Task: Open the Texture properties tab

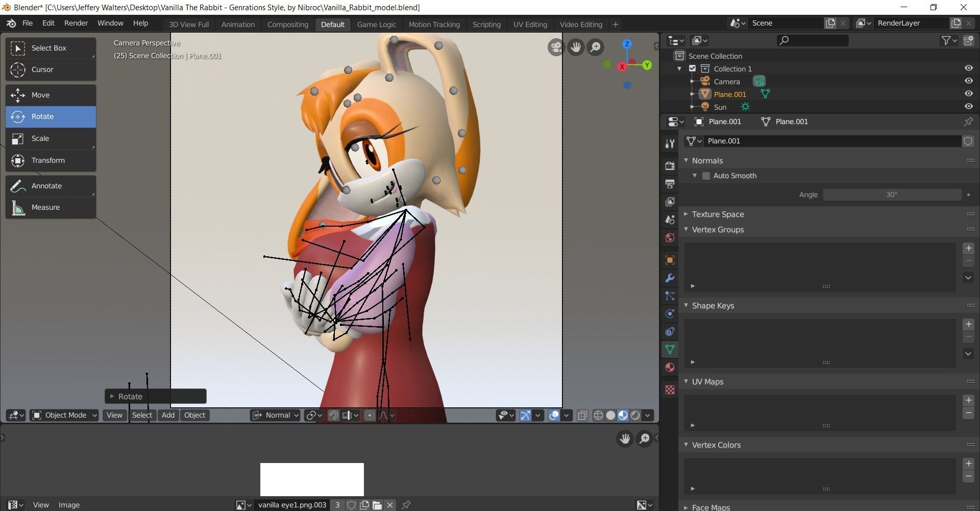Action: (670, 390)
